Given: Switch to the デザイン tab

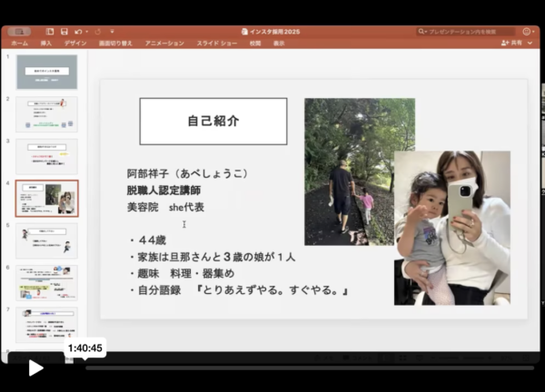Looking at the screenshot, I should (75, 43).
